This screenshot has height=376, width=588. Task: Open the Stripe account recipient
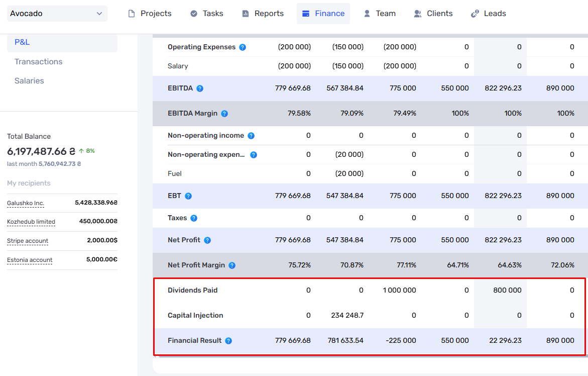pyautogui.click(x=28, y=241)
